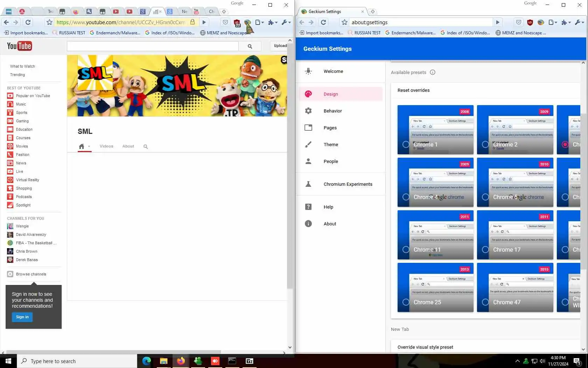Viewport: 588px width, 368px height.
Task: Open the channel Home tab house icon
Action: pos(82,146)
